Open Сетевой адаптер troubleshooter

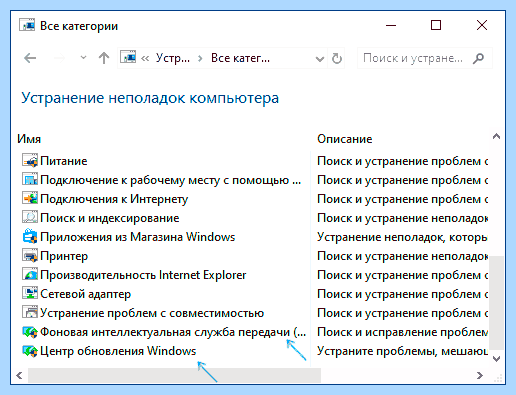pos(86,294)
